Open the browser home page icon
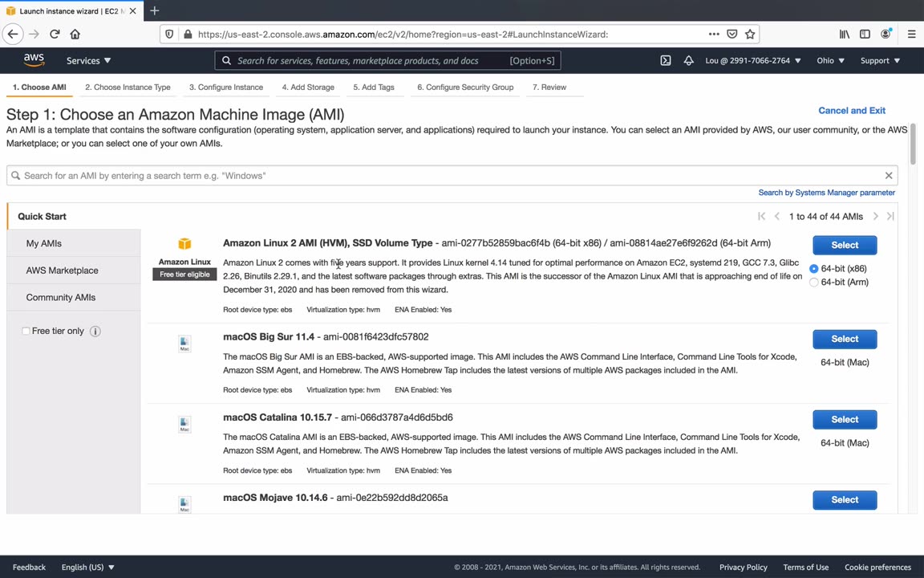The image size is (924, 578). (75, 35)
